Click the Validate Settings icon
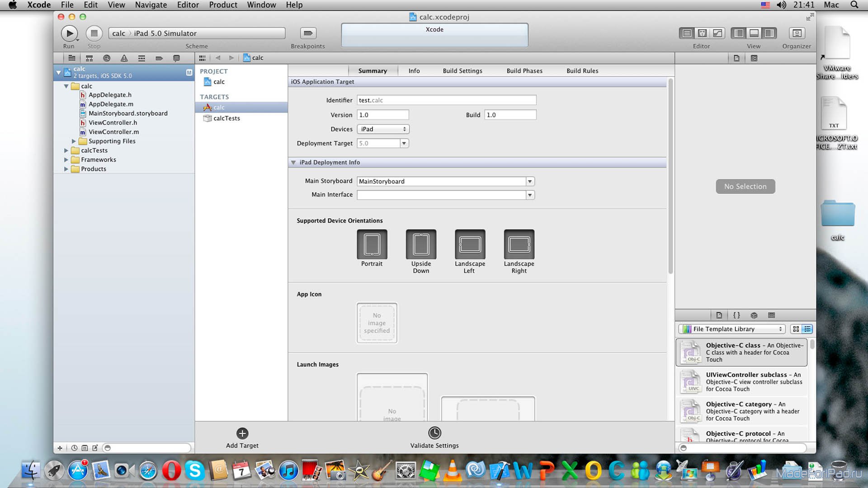 pos(434,432)
